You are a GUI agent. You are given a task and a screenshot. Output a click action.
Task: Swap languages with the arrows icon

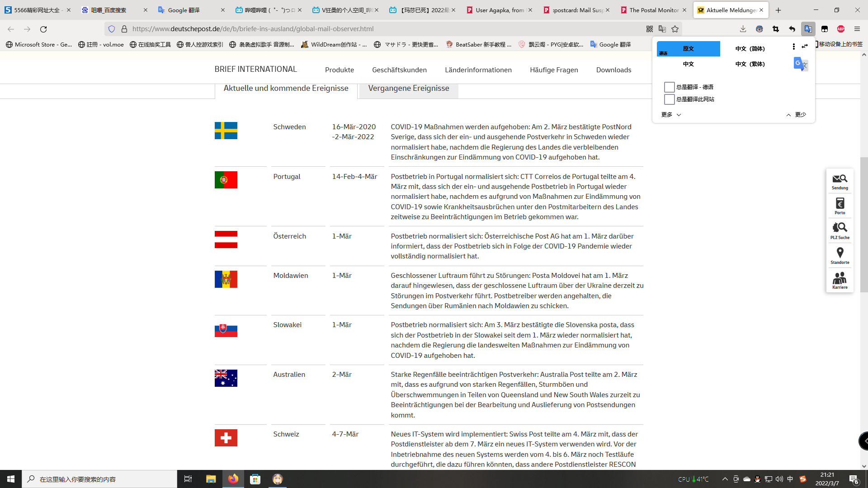coord(805,47)
